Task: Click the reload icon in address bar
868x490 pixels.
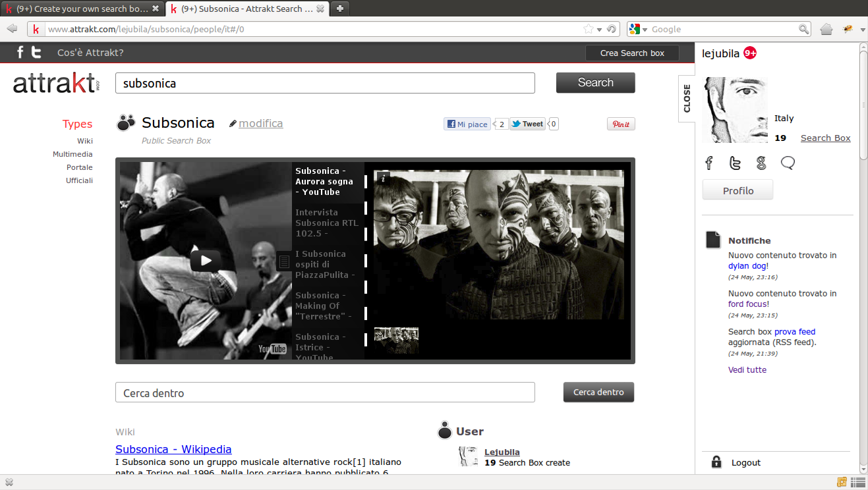Action: [x=612, y=29]
